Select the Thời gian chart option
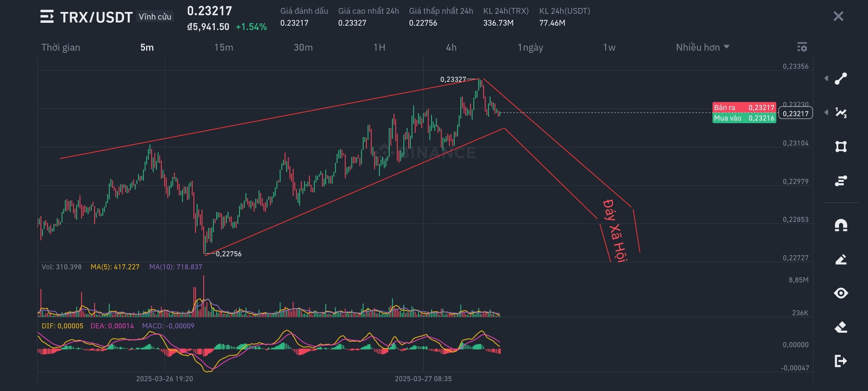This screenshot has width=868, height=391. point(61,47)
